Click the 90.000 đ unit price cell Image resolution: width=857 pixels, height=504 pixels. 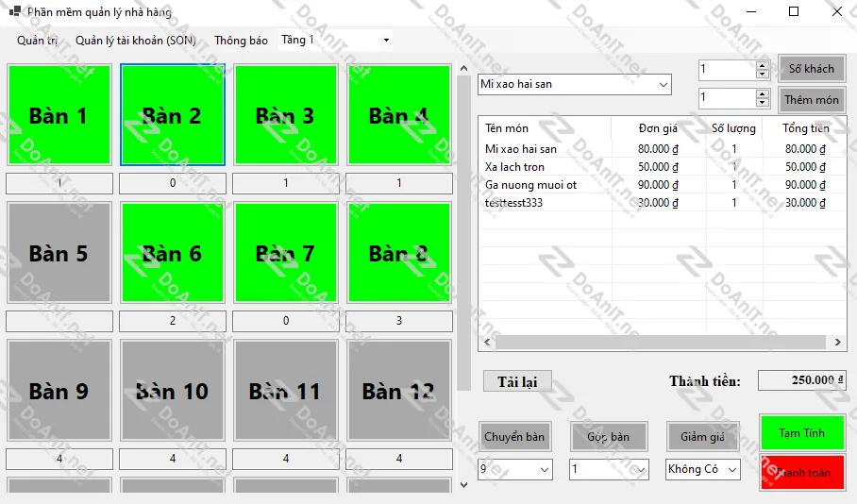(658, 185)
